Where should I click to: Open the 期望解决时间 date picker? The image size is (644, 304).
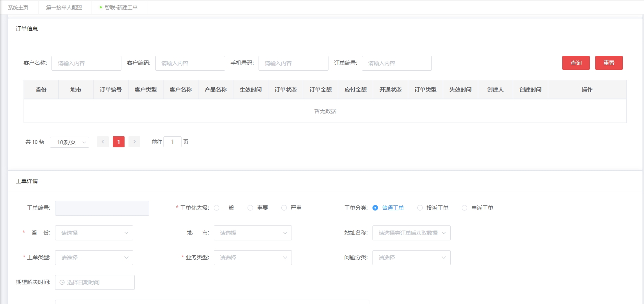95,282
